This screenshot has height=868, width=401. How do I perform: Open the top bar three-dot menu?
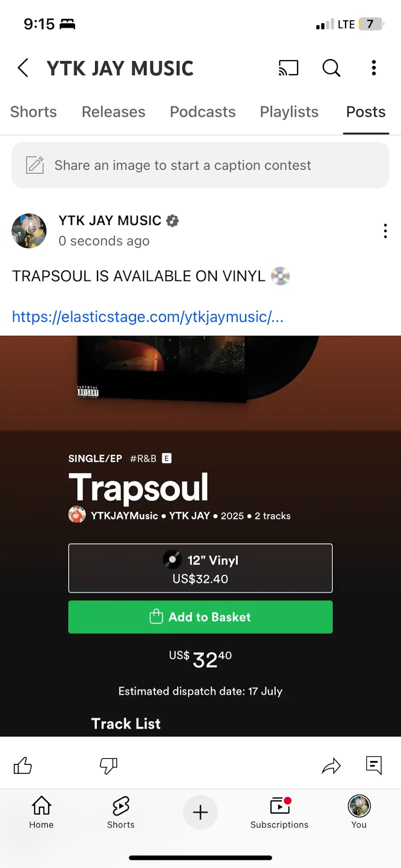[374, 68]
